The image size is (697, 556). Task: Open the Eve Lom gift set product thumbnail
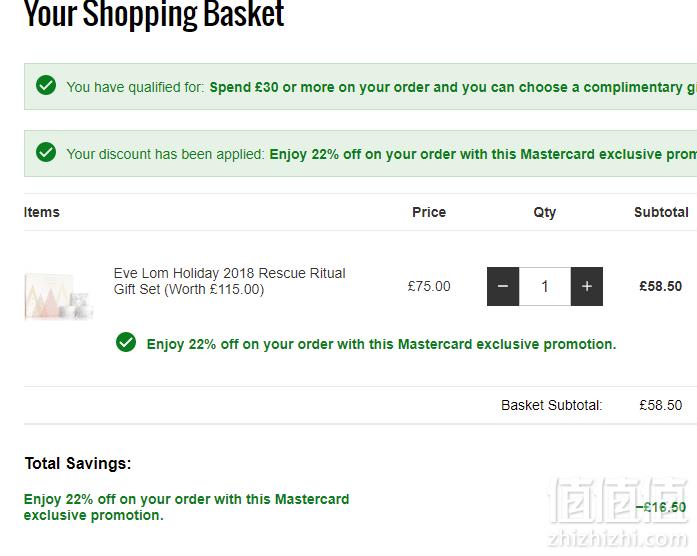(59, 296)
